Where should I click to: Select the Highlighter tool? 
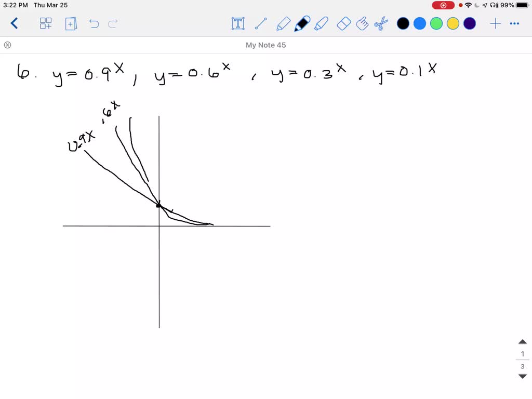(x=322, y=23)
